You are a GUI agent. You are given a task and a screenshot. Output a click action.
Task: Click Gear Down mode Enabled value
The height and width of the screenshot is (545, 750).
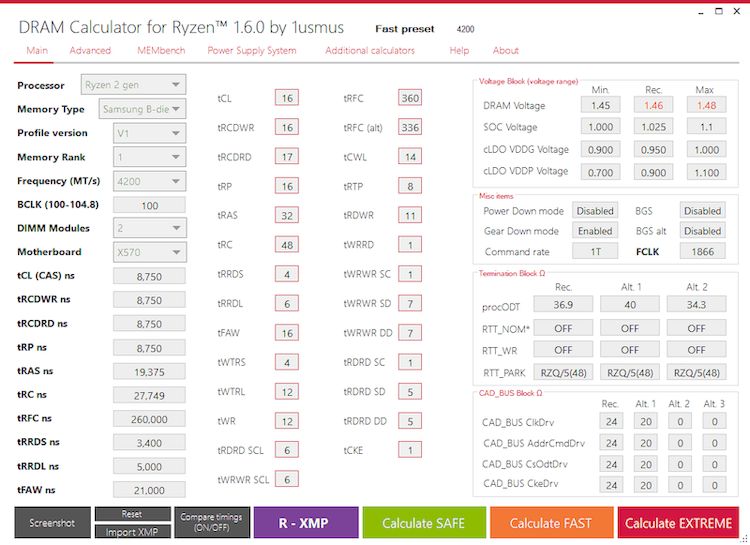tap(595, 231)
